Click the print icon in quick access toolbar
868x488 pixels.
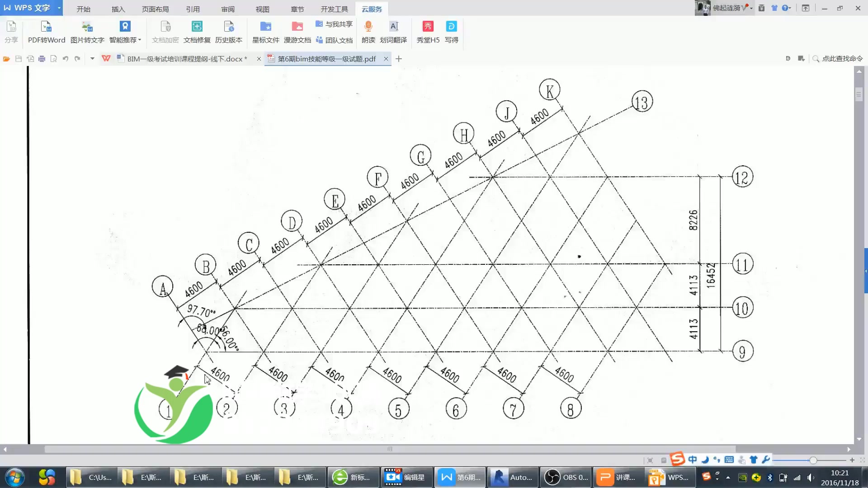[42, 59]
